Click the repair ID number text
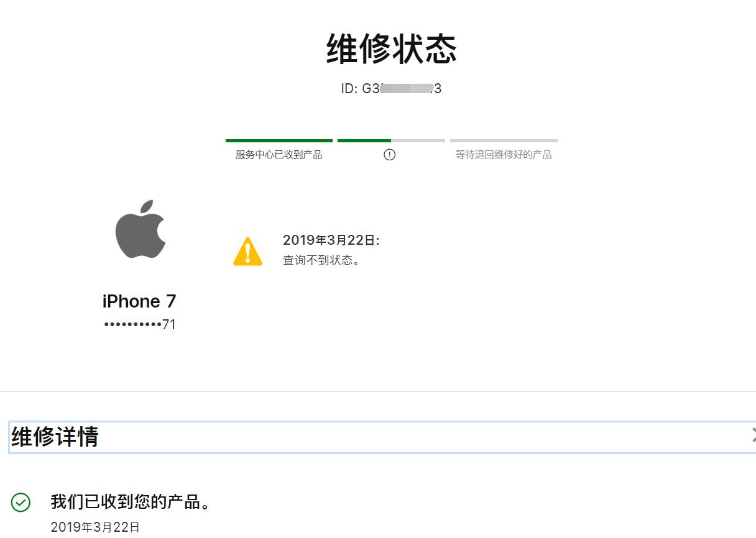 coord(391,89)
